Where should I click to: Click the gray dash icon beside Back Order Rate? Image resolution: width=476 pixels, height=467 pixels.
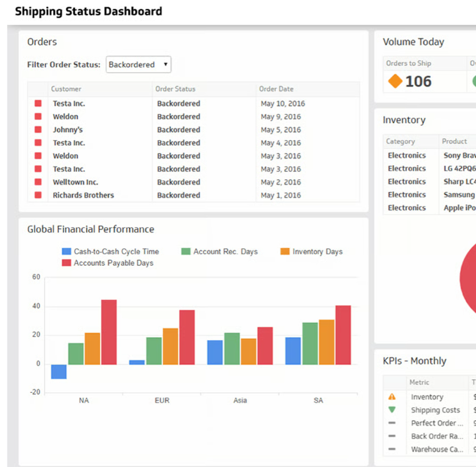[x=392, y=436]
